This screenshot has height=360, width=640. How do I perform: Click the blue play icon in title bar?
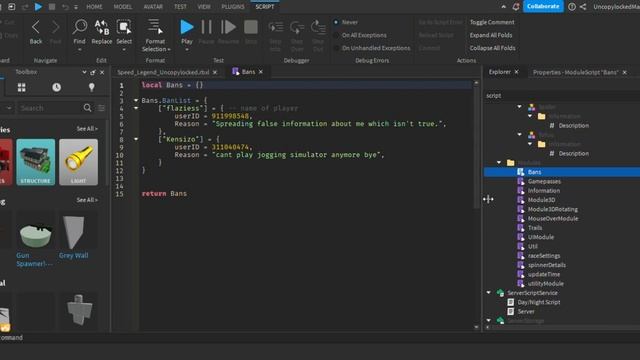[x=38, y=7]
